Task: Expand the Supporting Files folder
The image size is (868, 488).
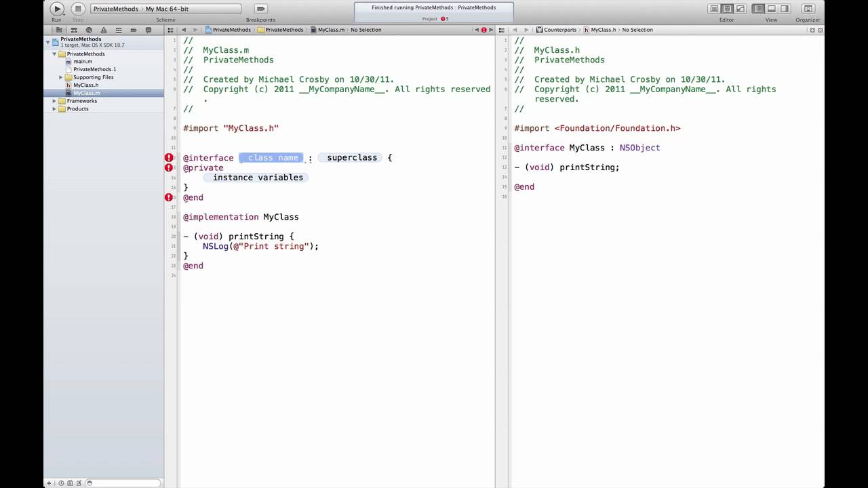Action: [61, 77]
